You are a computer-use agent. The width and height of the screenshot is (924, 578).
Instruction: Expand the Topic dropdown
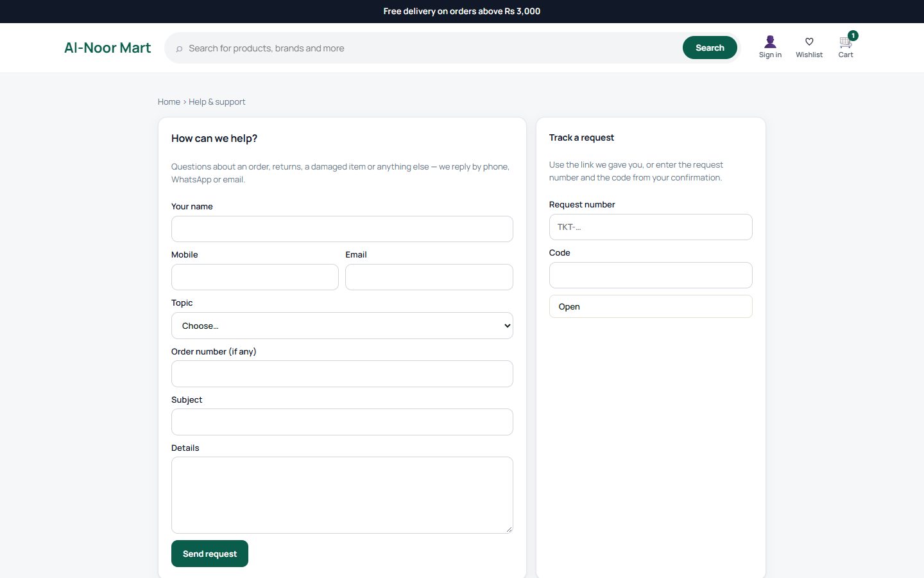[x=342, y=326]
